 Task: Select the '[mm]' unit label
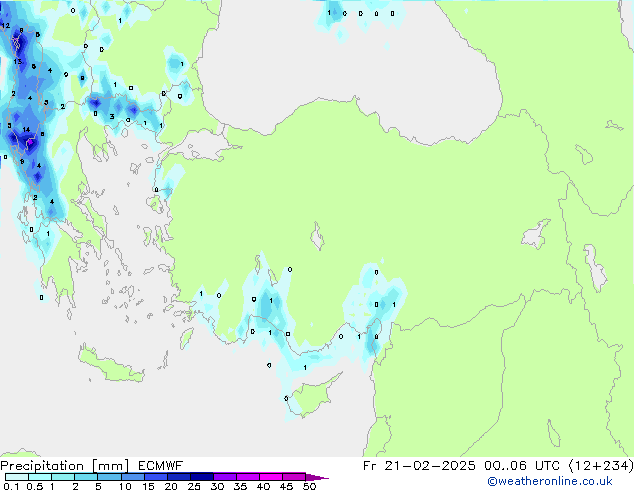coord(110,466)
